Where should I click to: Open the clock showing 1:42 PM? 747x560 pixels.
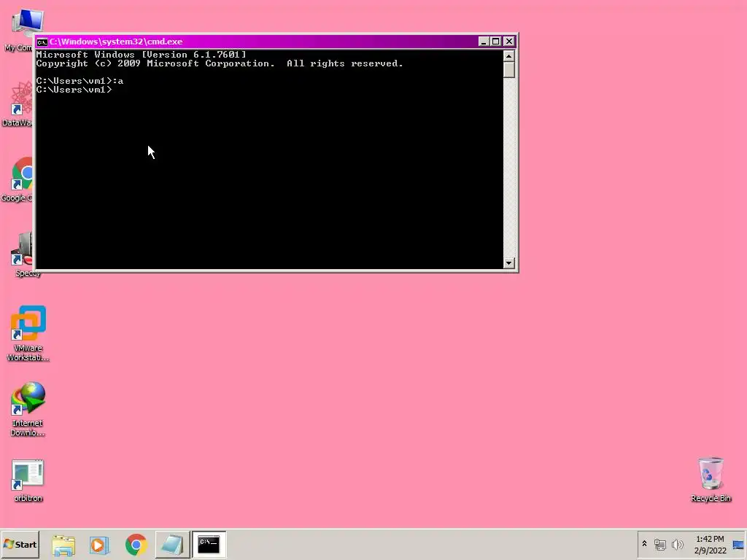[x=710, y=545]
